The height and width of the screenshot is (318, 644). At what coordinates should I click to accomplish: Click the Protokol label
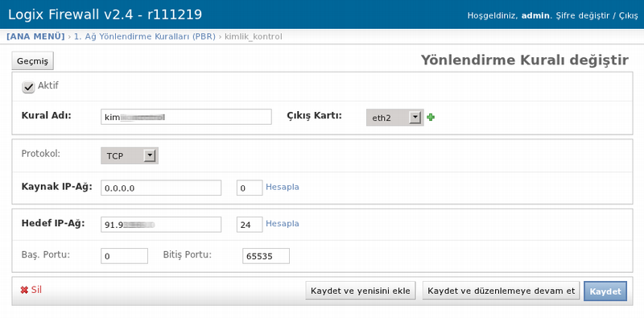pos(41,154)
